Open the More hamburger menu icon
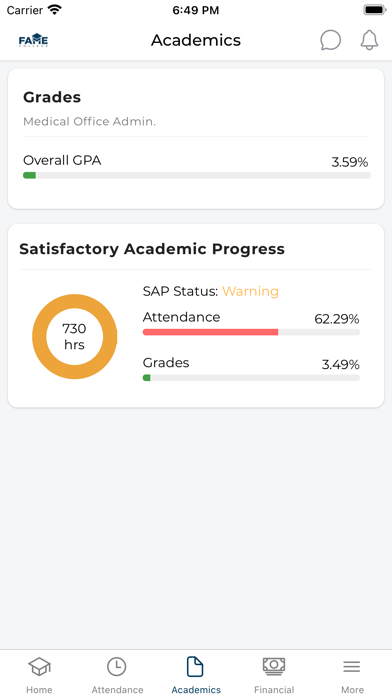This screenshot has width=392, height=696. (x=352, y=666)
